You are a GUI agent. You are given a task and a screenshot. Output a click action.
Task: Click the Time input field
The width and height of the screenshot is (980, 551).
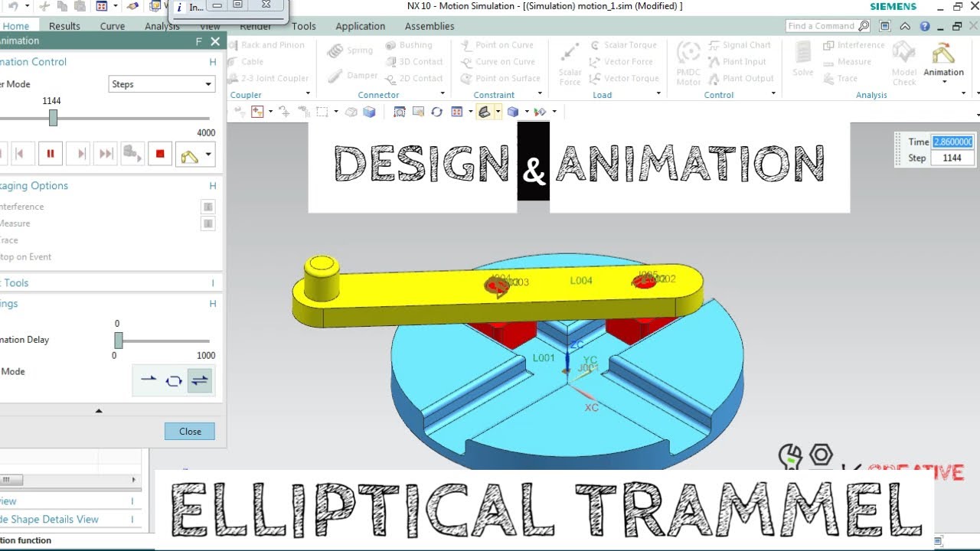(952, 142)
